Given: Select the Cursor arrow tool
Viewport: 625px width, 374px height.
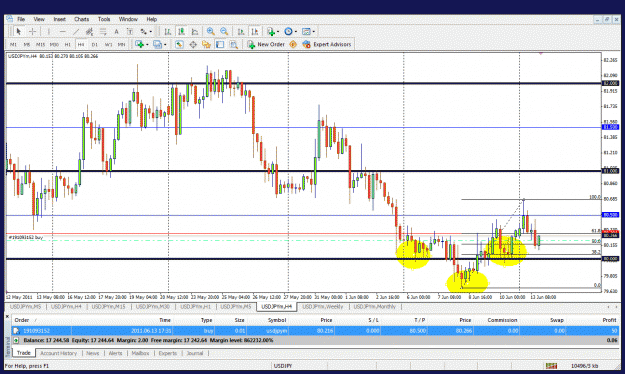Looking at the screenshot, I should [19, 31].
